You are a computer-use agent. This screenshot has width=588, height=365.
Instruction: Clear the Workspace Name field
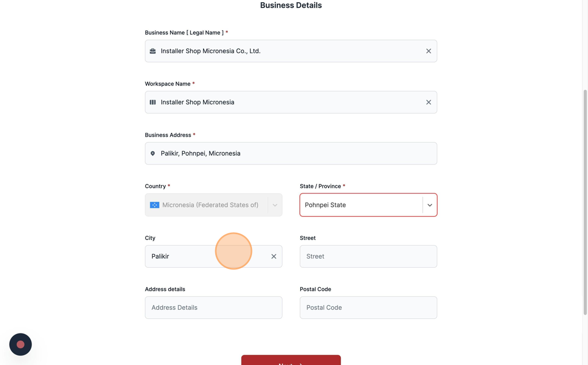click(x=428, y=102)
